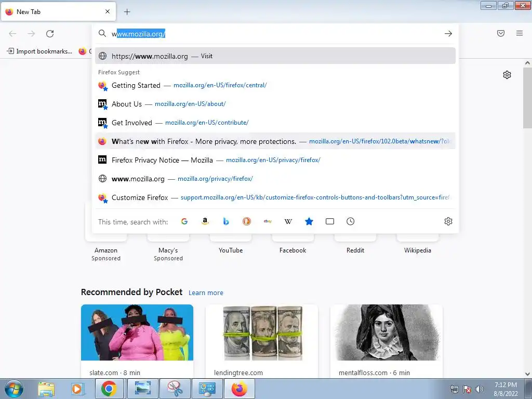Choose the Customize Firefox suggestion

click(275, 197)
